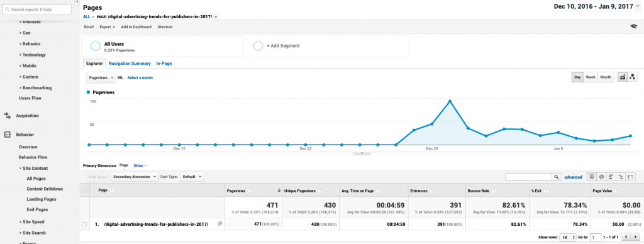The height and width of the screenshot is (244, 644).
Task: Select Day graph interval
Action: coord(577,77)
